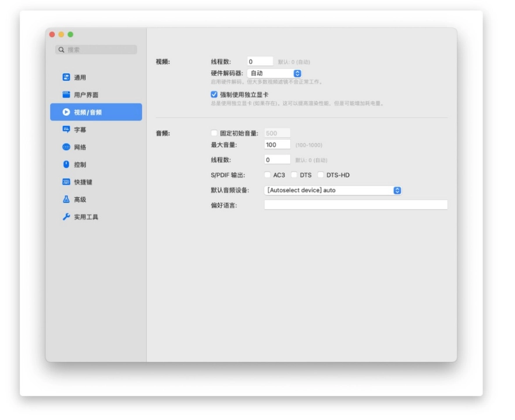Image resolution: width=515 pixels, height=420 pixels.
Task: Check the AC3 S/PDIF output option
Action: (268, 175)
